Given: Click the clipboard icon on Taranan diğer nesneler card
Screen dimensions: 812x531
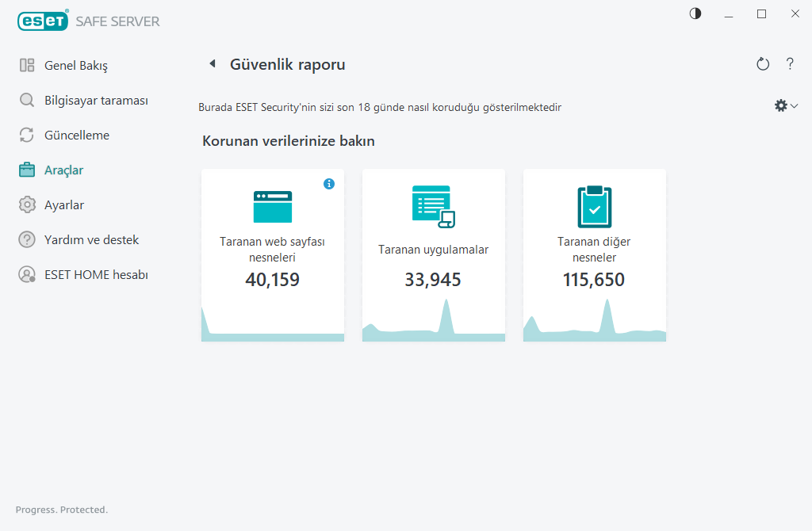Looking at the screenshot, I should point(595,207).
